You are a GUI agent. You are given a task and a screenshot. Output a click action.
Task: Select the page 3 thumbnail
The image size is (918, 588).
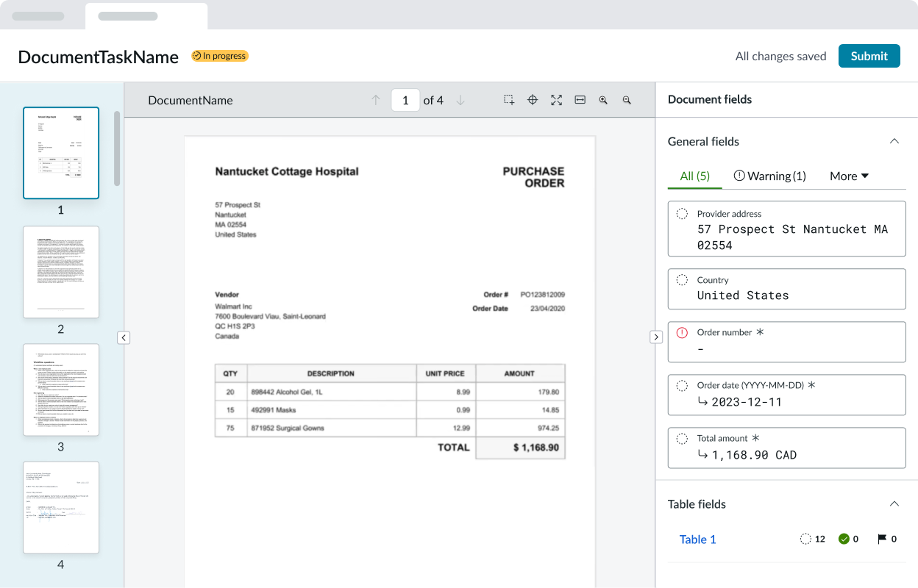coord(61,390)
